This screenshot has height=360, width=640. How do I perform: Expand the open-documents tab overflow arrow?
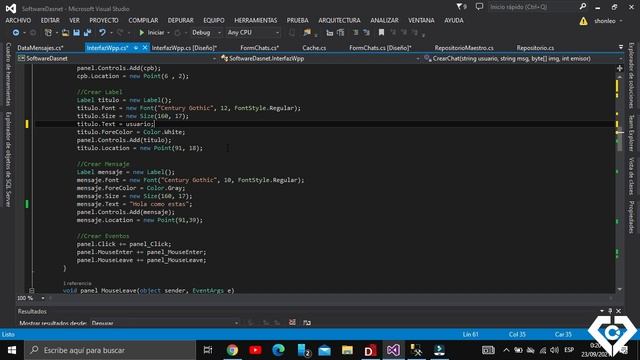coord(621,47)
